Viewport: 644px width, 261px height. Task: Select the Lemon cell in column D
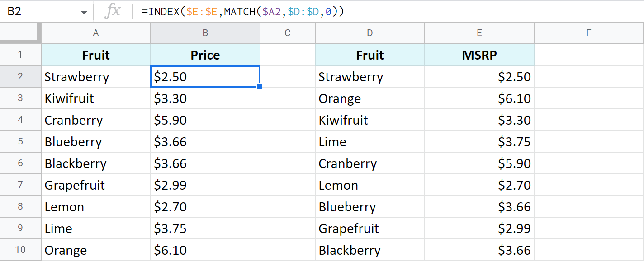pos(370,185)
